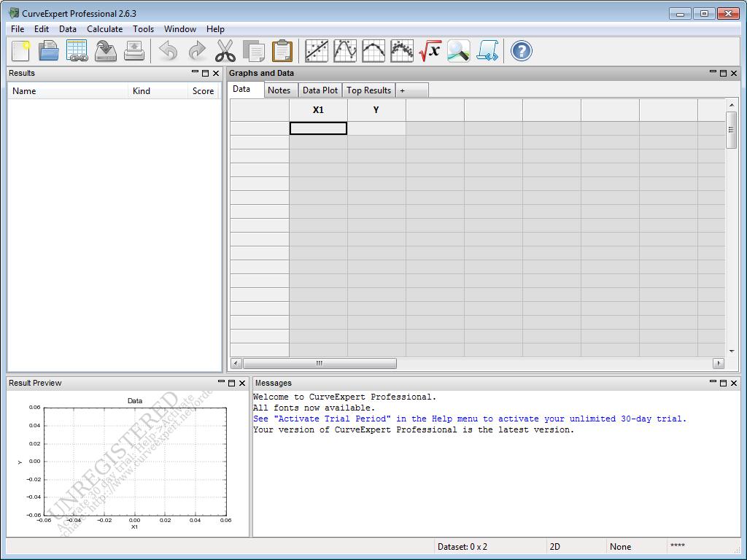
Task: Save the file using the drive icon
Action: [106, 50]
